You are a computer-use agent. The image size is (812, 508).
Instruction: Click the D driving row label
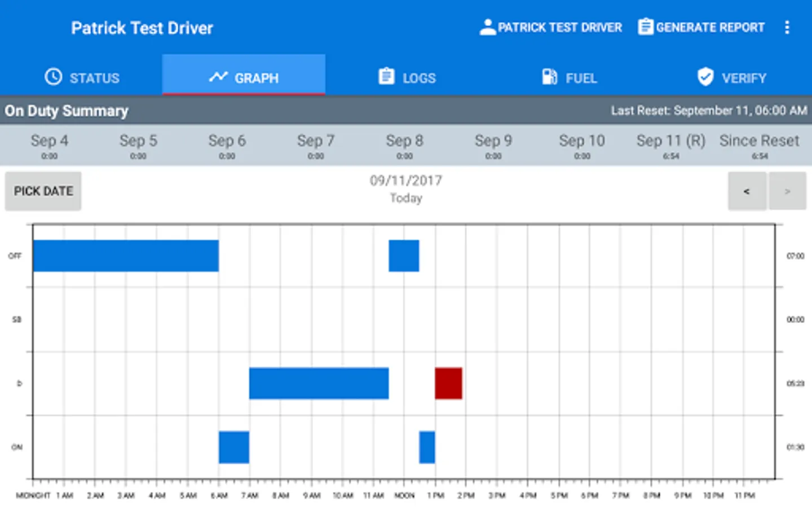[19, 383]
